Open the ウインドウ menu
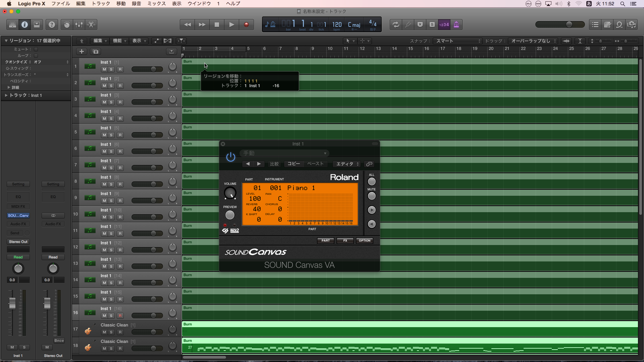The height and width of the screenshot is (362, 644). pos(199,4)
